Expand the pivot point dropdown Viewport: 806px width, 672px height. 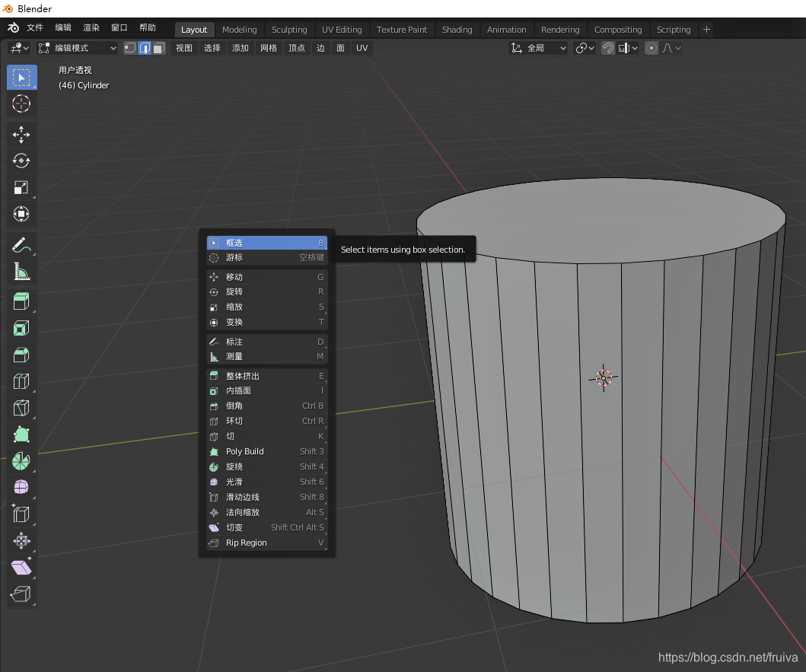[585, 48]
